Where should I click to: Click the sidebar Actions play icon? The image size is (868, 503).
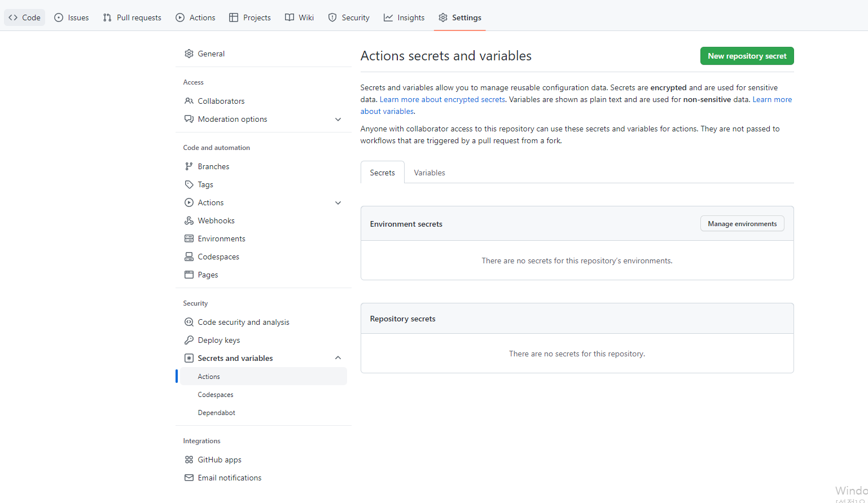[189, 202]
